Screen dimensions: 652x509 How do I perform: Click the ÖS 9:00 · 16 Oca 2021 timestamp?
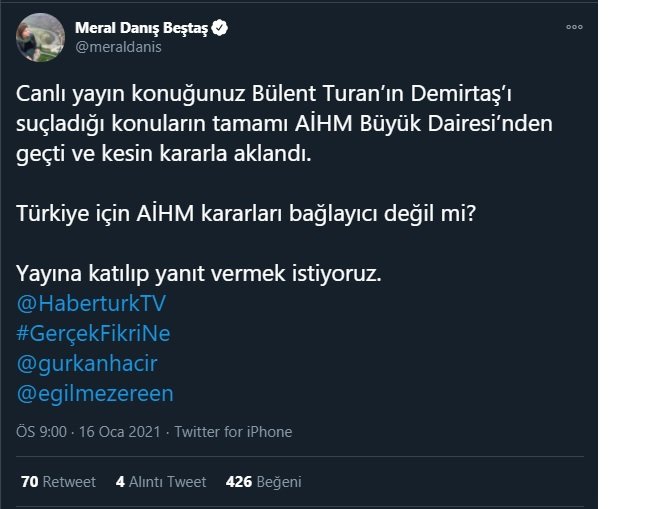(x=88, y=432)
